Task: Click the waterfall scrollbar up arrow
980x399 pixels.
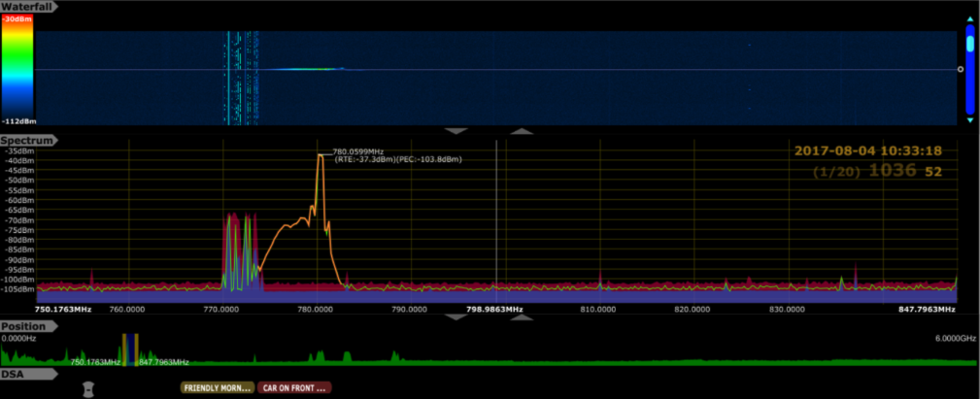Action: 968,17
